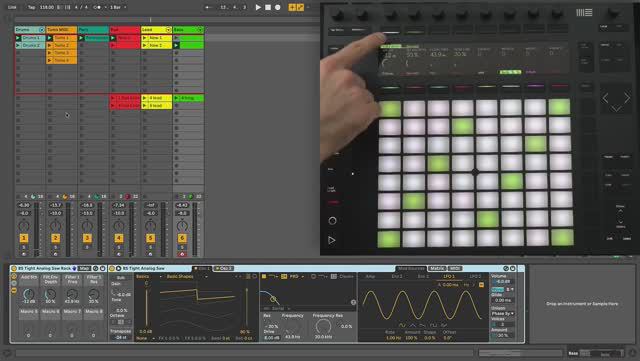Select the LFO 2 modulation tab
Viewport: 640px width, 361px height.
475,276
